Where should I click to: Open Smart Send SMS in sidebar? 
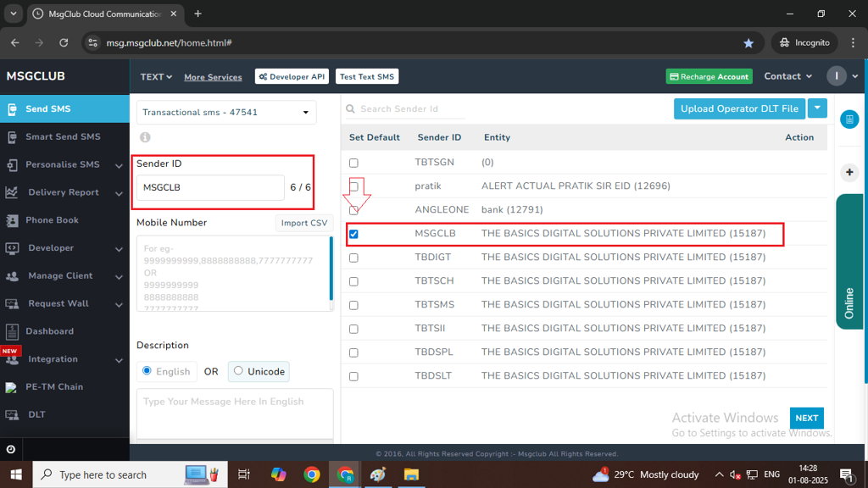[64, 136]
